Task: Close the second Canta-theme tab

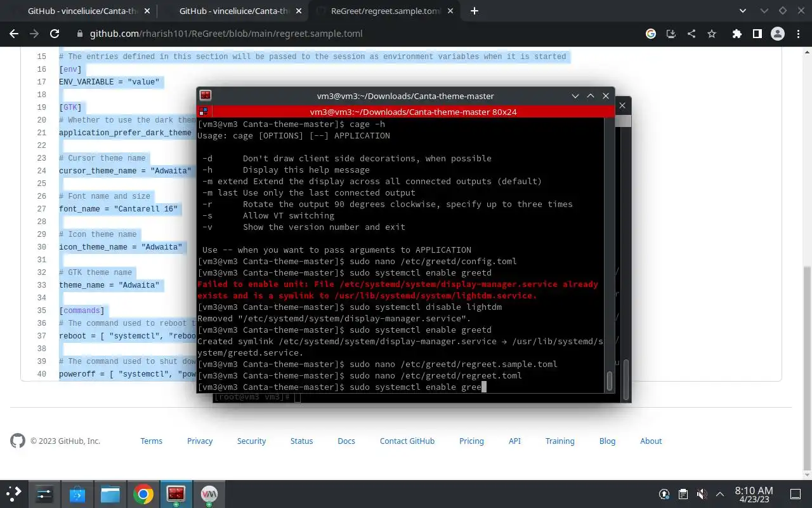Action: 298,11
